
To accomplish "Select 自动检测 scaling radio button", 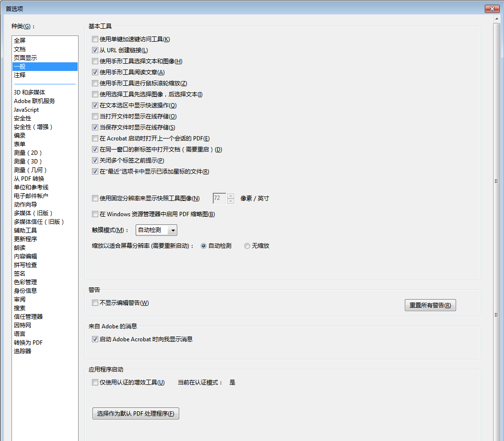I will pos(204,246).
